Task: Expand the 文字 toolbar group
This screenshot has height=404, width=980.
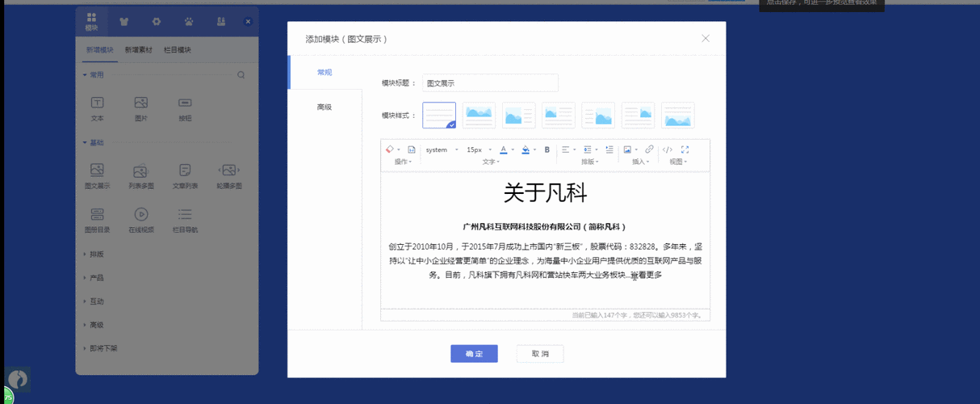Action: point(491,162)
